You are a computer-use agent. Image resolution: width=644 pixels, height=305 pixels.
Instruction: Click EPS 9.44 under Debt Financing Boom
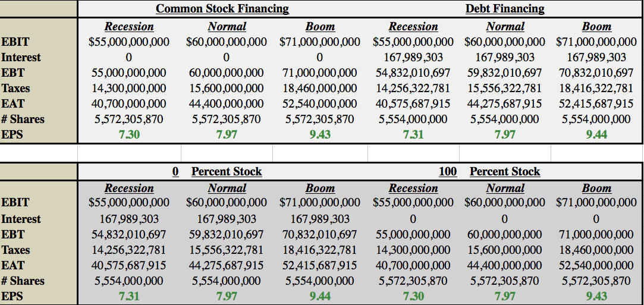point(596,134)
